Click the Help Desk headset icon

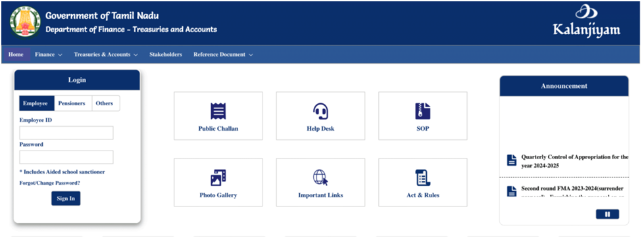(x=320, y=111)
